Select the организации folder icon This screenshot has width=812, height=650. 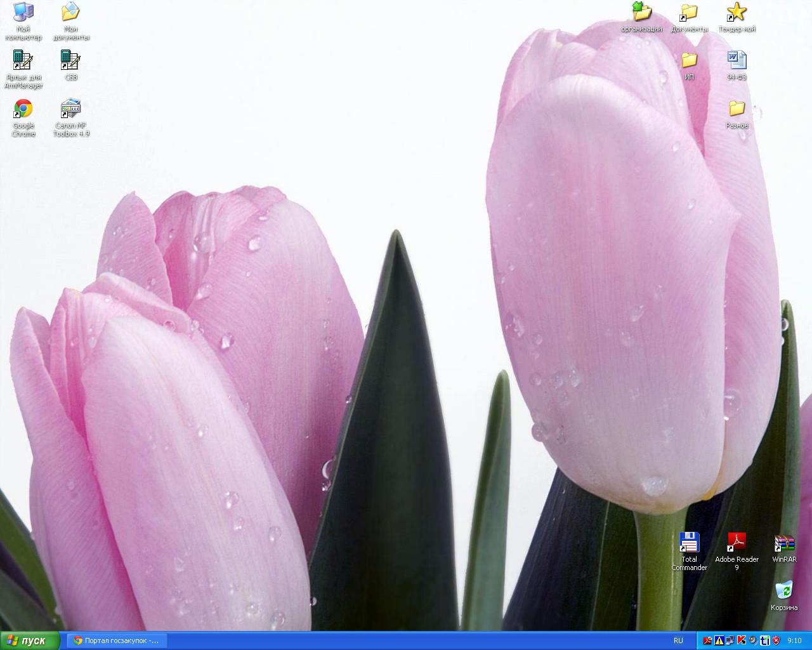[641, 12]
